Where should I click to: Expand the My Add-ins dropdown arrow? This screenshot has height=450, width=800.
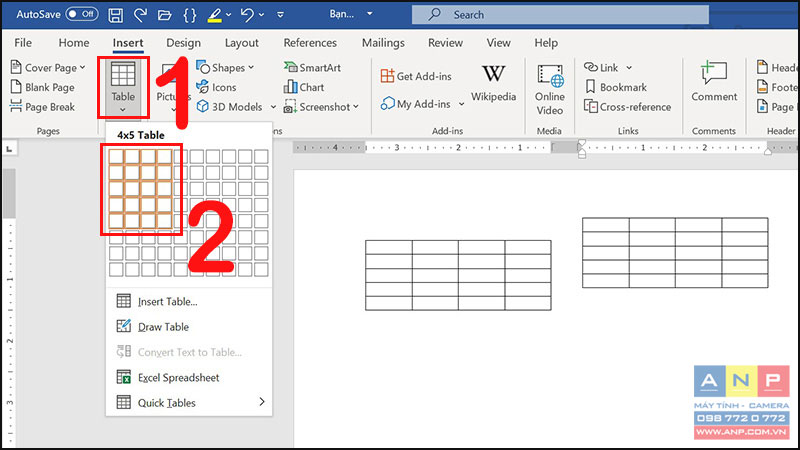pyautogui.click(x=461, y=104)
